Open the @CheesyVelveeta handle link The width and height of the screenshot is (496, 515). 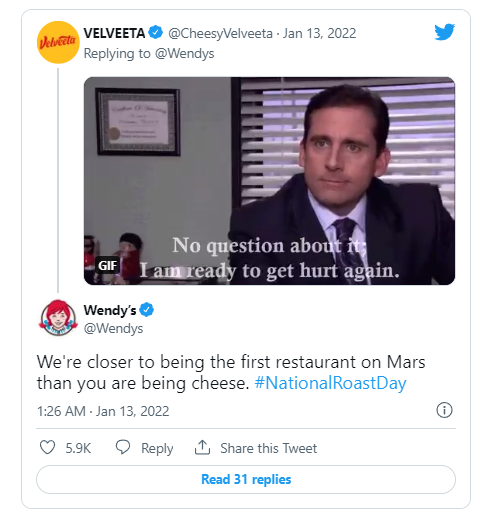[x=220, y=33]
